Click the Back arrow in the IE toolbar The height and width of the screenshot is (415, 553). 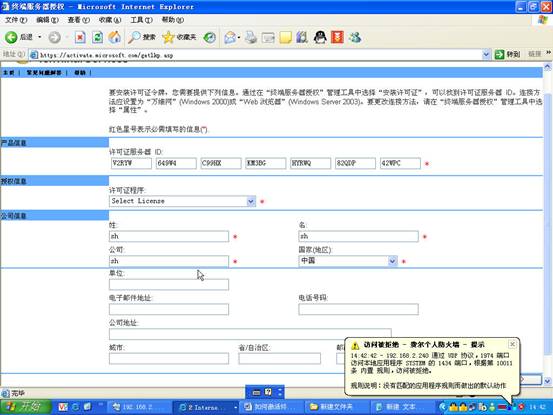click(x=11, y=37)
